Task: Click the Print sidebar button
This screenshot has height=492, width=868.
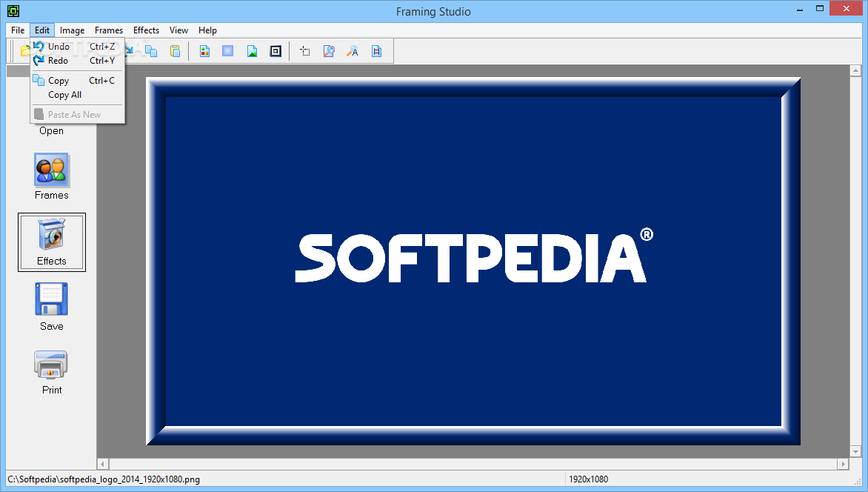Action: (x=52, y=372)
